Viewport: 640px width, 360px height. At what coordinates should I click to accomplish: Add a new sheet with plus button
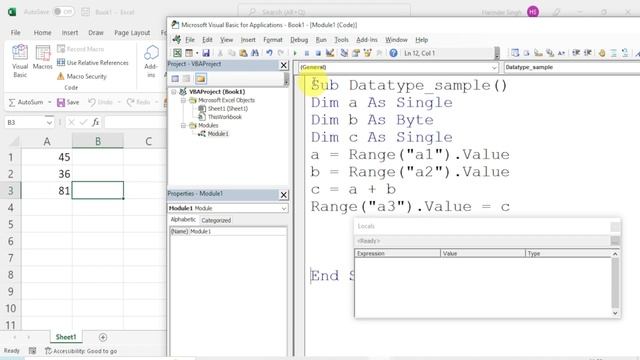(103, 337)
